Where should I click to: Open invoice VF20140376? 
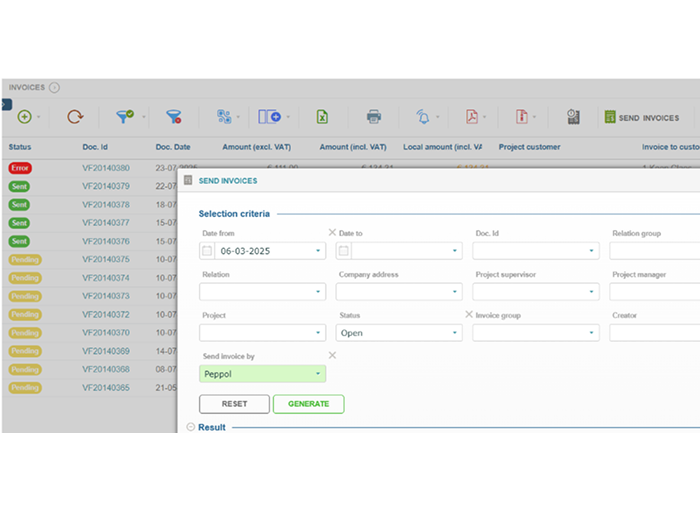106,241
